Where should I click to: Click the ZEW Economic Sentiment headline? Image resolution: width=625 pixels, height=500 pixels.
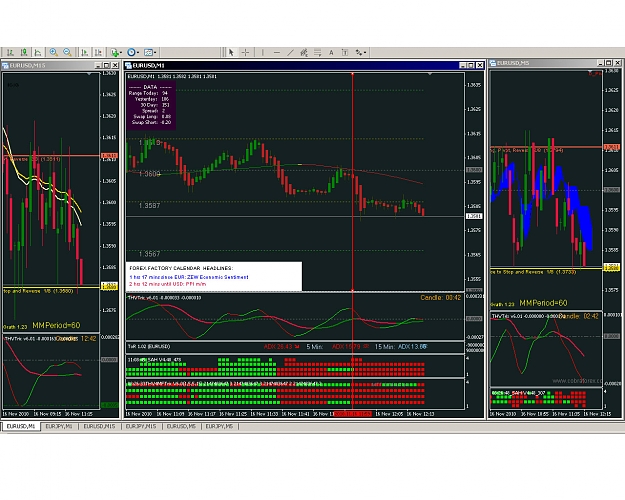pos(189,277)
